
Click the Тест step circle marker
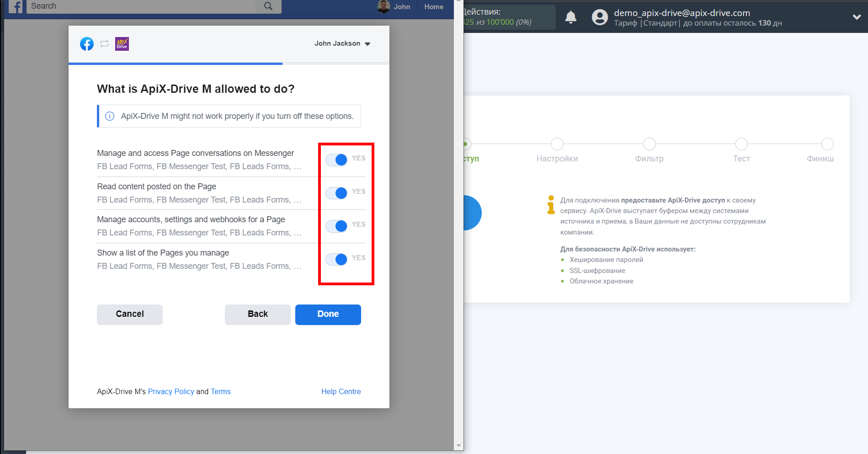[741, 144]
